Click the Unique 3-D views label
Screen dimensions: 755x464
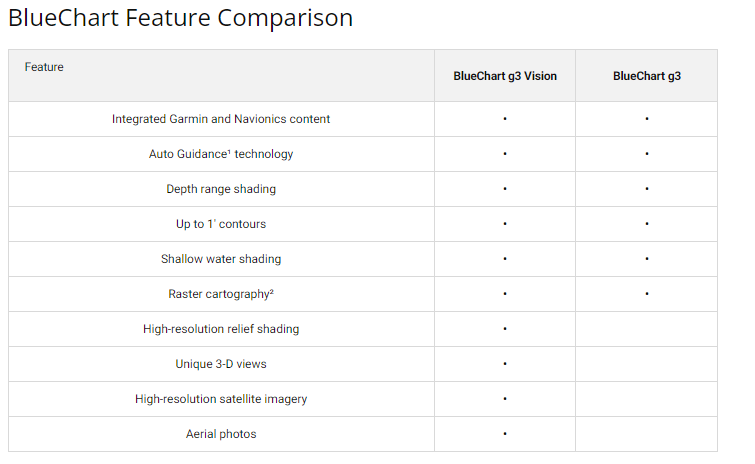221,364
